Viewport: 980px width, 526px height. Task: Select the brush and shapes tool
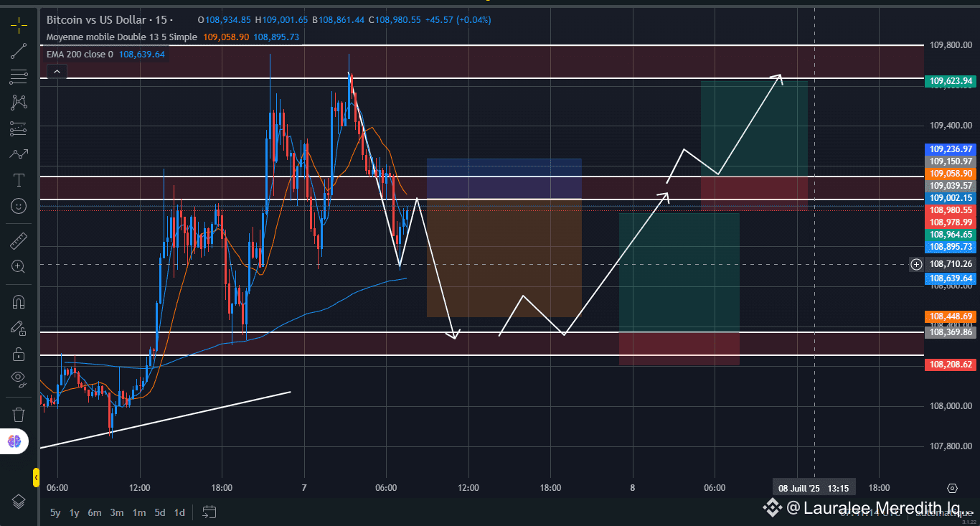[19, 154]
